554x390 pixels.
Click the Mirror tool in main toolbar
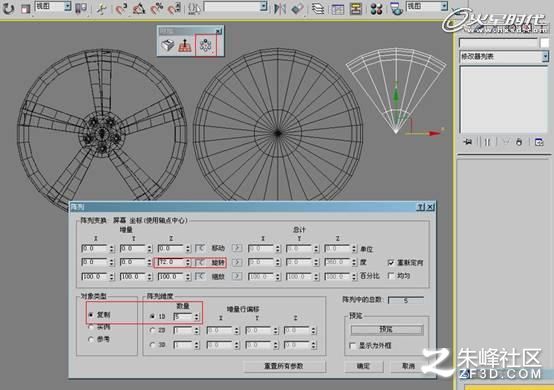tap(280, 8)
